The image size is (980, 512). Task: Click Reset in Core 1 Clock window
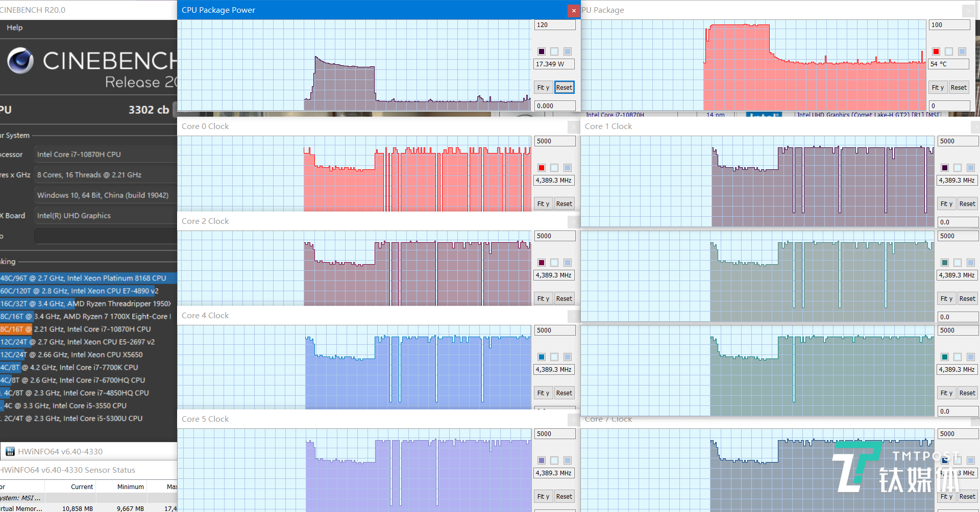(x=967, y=204)
